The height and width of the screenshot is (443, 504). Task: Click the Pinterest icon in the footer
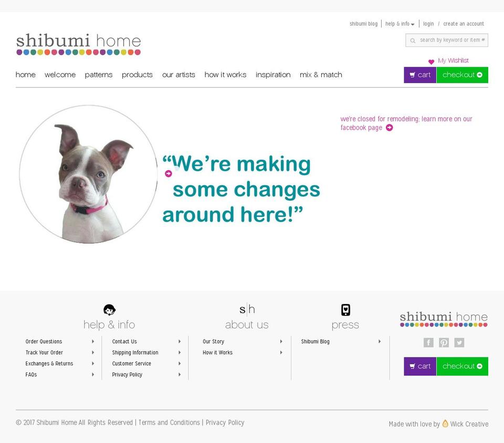coord(444,342)
